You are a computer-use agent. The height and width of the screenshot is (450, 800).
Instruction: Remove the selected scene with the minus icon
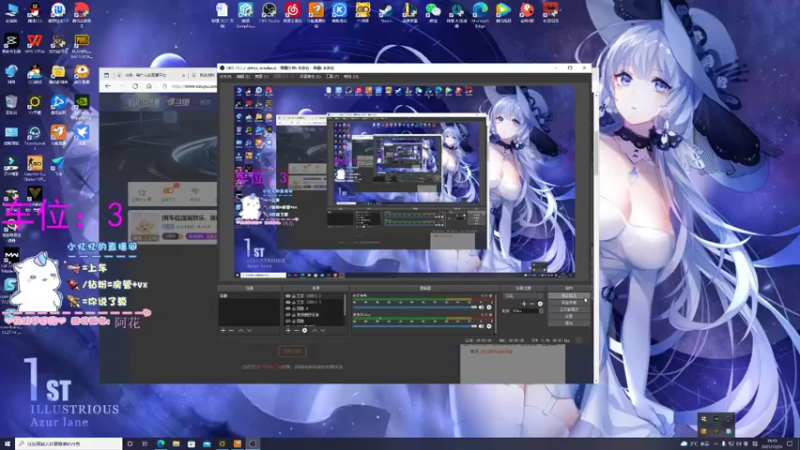point(232,331)
